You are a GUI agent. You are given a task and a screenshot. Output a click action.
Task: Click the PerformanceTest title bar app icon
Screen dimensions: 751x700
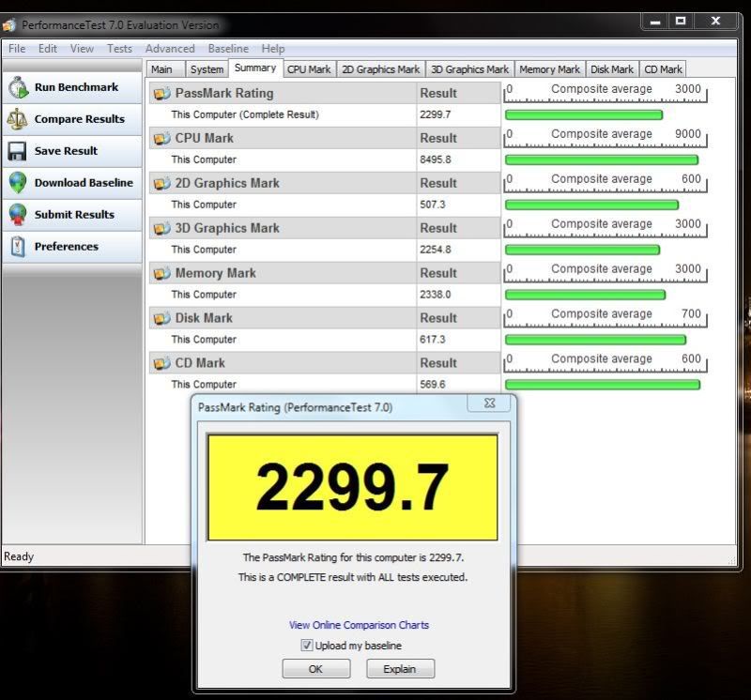(9, 25)
